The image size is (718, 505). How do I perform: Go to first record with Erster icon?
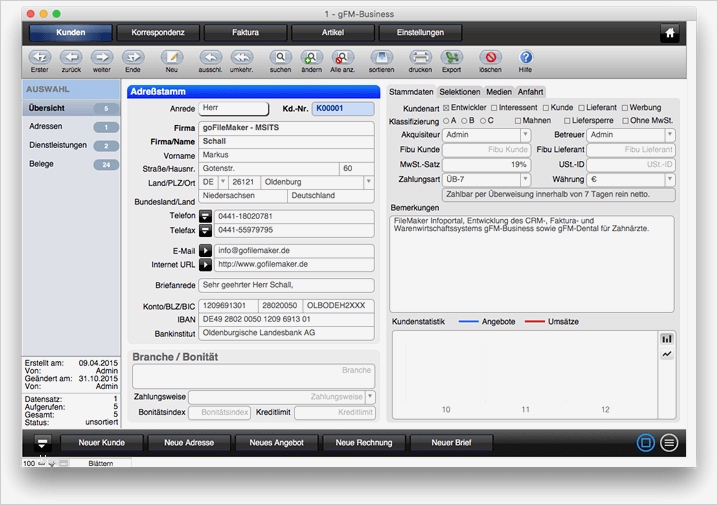point(39,58)
